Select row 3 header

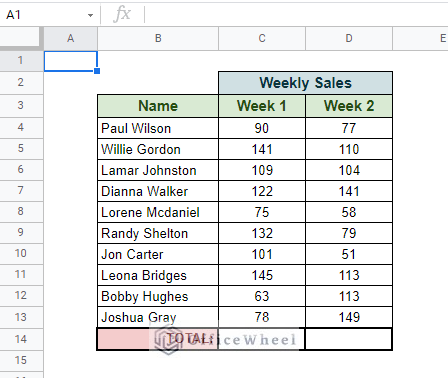(x=21, y=106)
